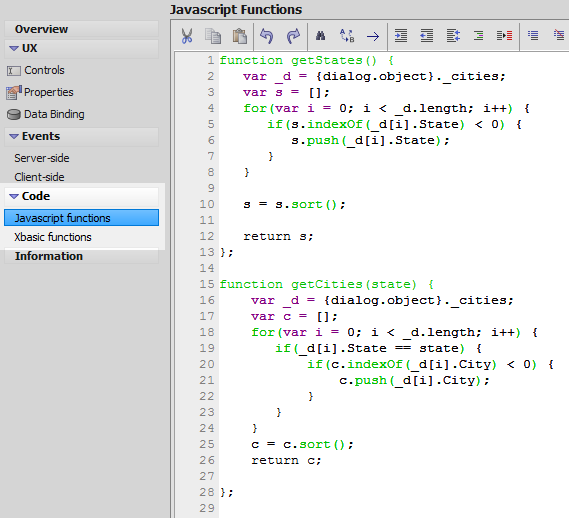This screenshot has width=569, height=518.
Task: Click the comment lines list icon
Action: coord(533,35)
